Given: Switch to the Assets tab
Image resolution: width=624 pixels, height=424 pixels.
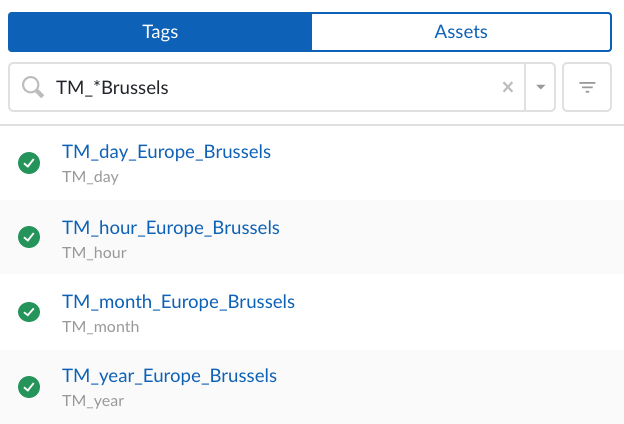Looking at the screenshot, I should (x=461, y=32).
